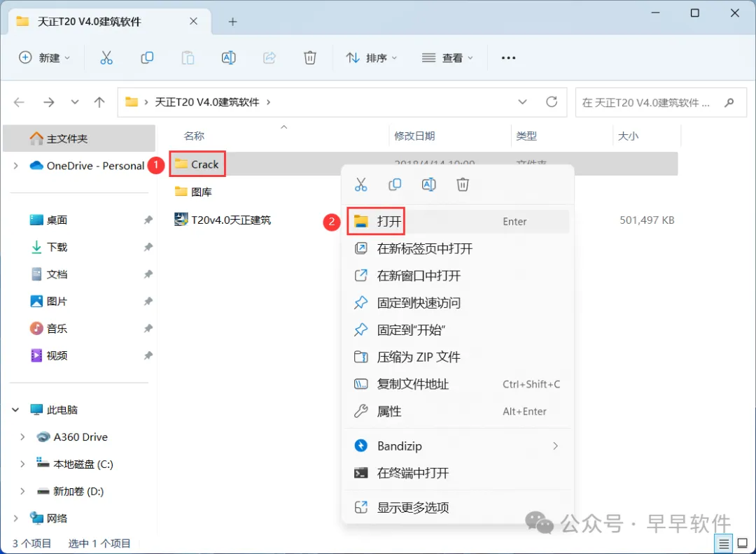756x554 pixels.
Task: Choose 固定到快速访问
Action: pyautogui.click(x=458, y=303)
